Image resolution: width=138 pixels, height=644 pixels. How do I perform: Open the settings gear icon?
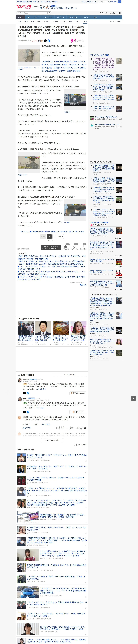[120, 13]
